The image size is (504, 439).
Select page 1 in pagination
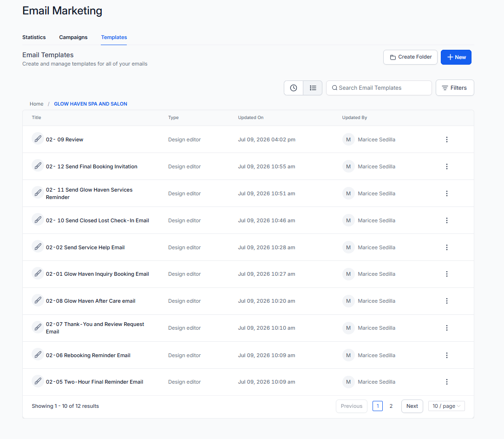click(x=378, y=406)
